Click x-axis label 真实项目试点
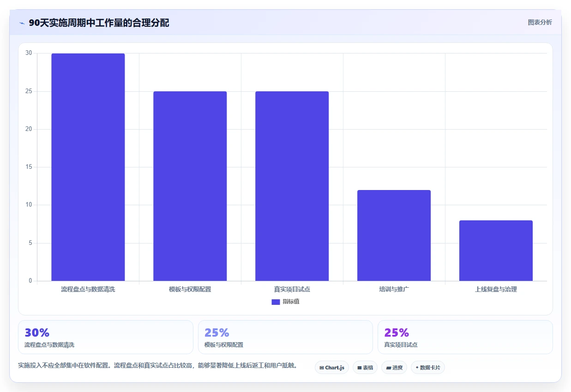 pyautogui.click(x=292, y=290)
